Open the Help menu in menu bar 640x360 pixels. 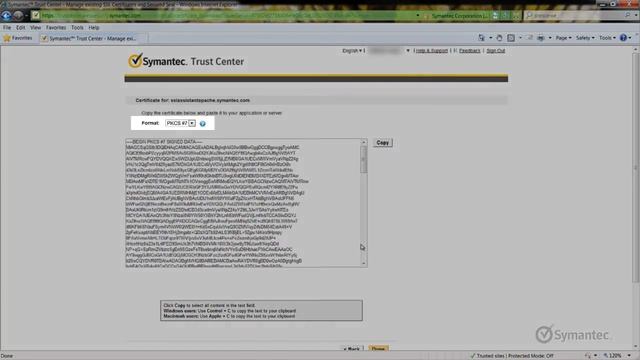coord(94,28)
